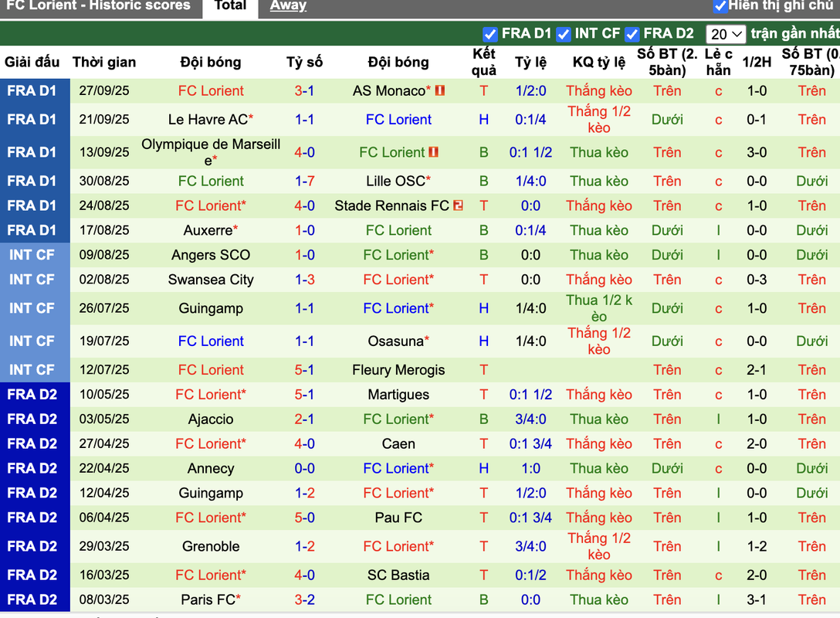Click Lille OSC team name
Image resolution: width=840 pixels, height=618 pixels.
pos(396,181)
